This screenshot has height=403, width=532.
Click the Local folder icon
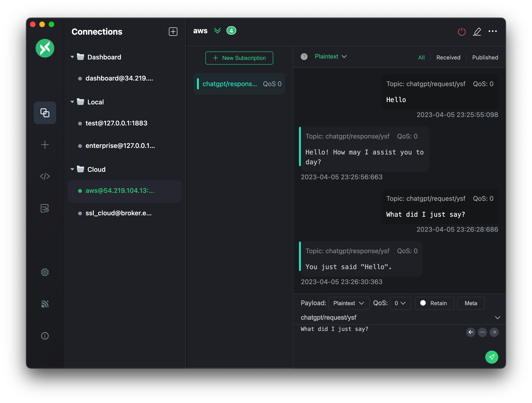80,102
